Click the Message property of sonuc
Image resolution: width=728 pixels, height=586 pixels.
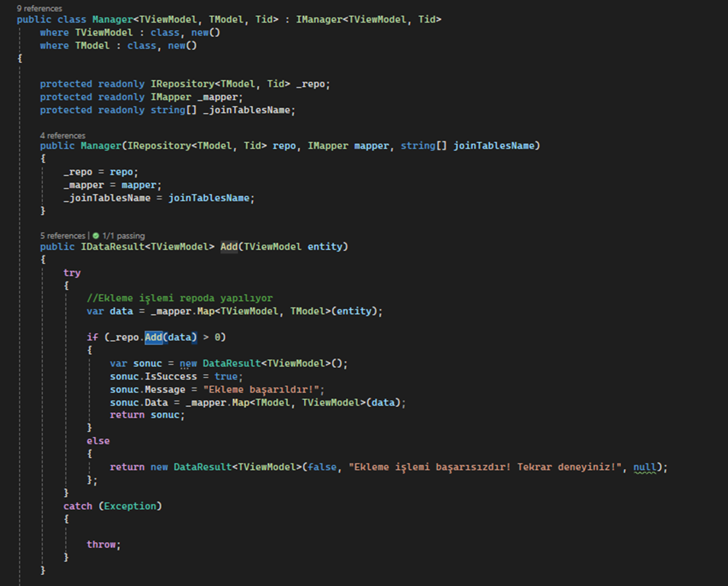click(x=165, y=389)
